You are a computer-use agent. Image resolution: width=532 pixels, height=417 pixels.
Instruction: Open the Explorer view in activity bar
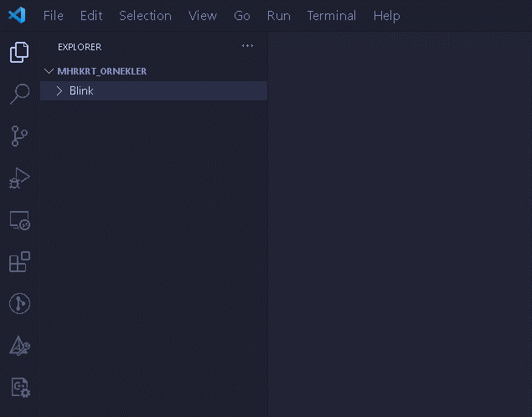[x=19, y=53]
